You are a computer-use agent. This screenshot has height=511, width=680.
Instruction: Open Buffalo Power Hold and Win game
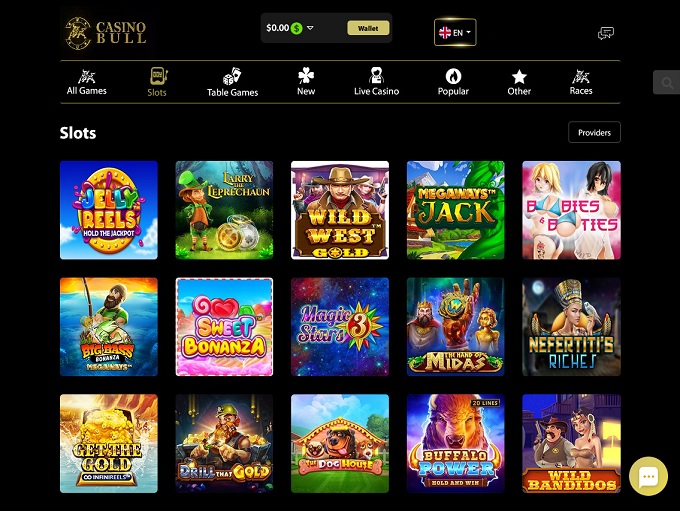455,443
